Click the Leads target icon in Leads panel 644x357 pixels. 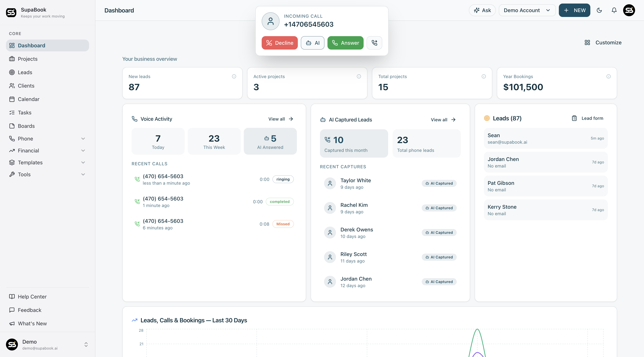pyautogui.click(x=487, y=118)
